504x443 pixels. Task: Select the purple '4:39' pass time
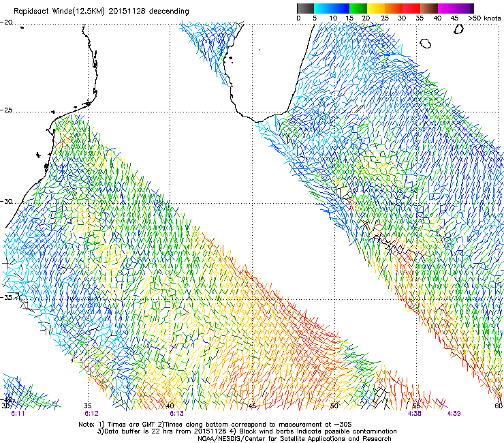click(454, 414)
